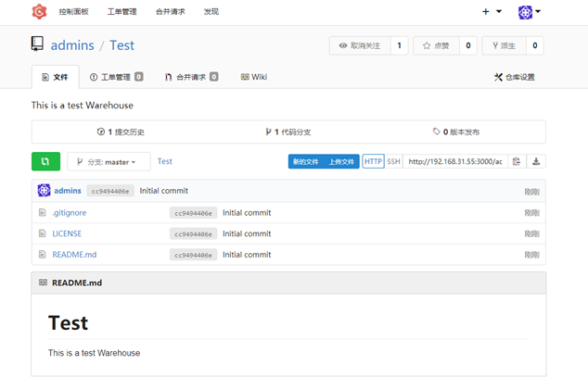Open the .gitignore file
This screenshot has width=588, height=390.
[x=70, y=213]
